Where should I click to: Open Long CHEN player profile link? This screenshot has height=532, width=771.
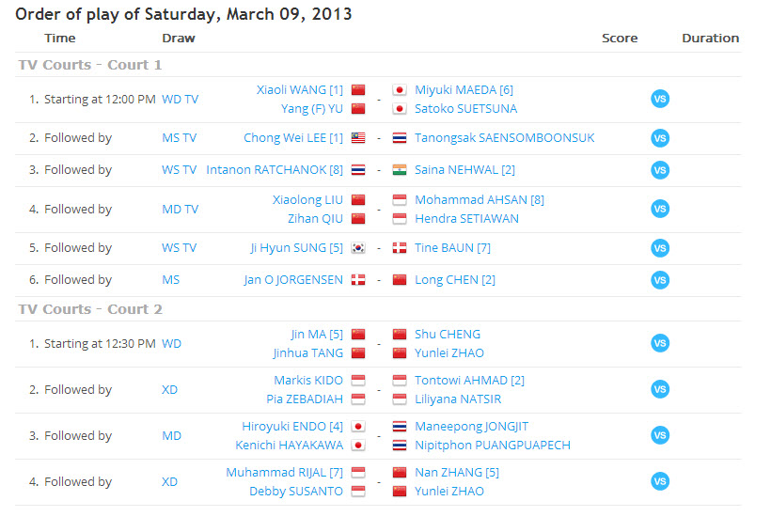pos(454,280)
